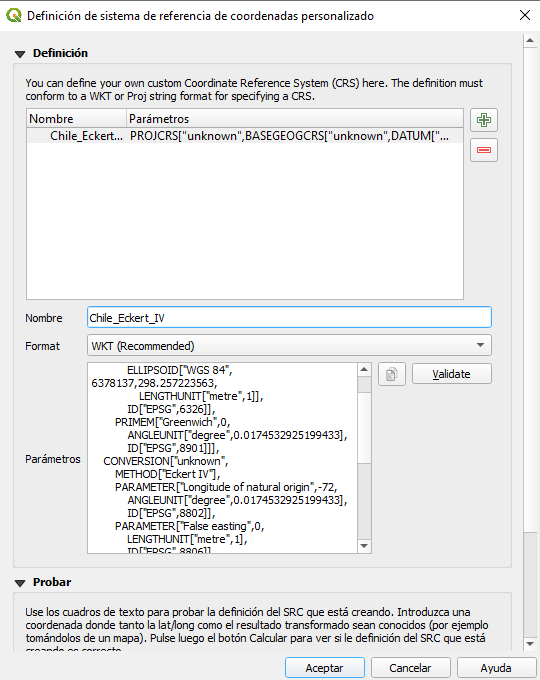Copy parameters from existing CRS icon
This screenshot has height=680, width=540.
(392, 374)
